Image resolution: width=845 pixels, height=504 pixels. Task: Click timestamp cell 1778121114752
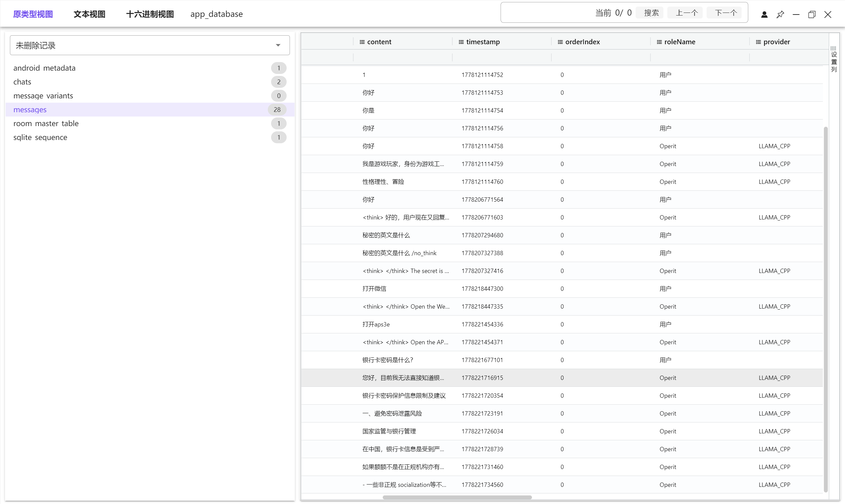point(482,75)
